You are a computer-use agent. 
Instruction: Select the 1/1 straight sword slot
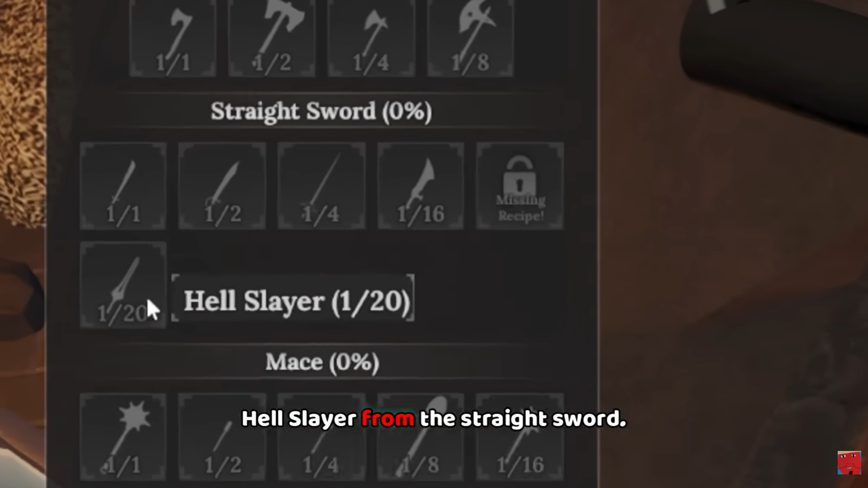click(123, 186)
